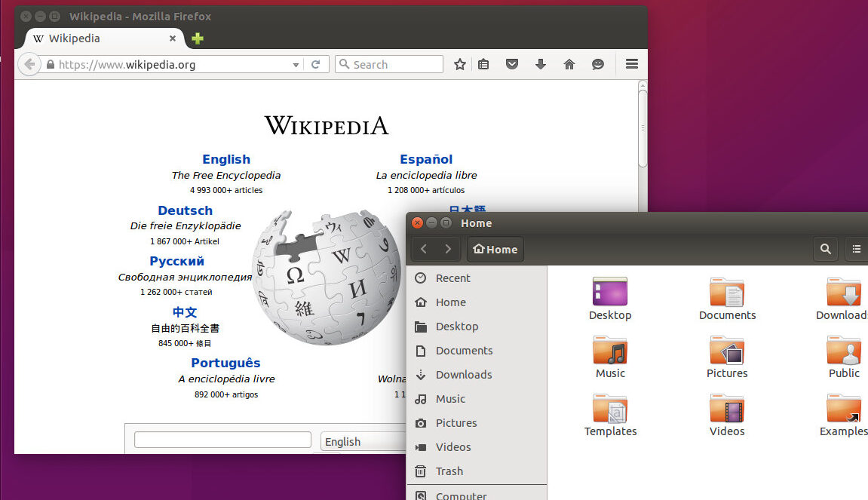Expand the URL bar history dropdown
Screen dimensions: 868x500
click(296, 65)
